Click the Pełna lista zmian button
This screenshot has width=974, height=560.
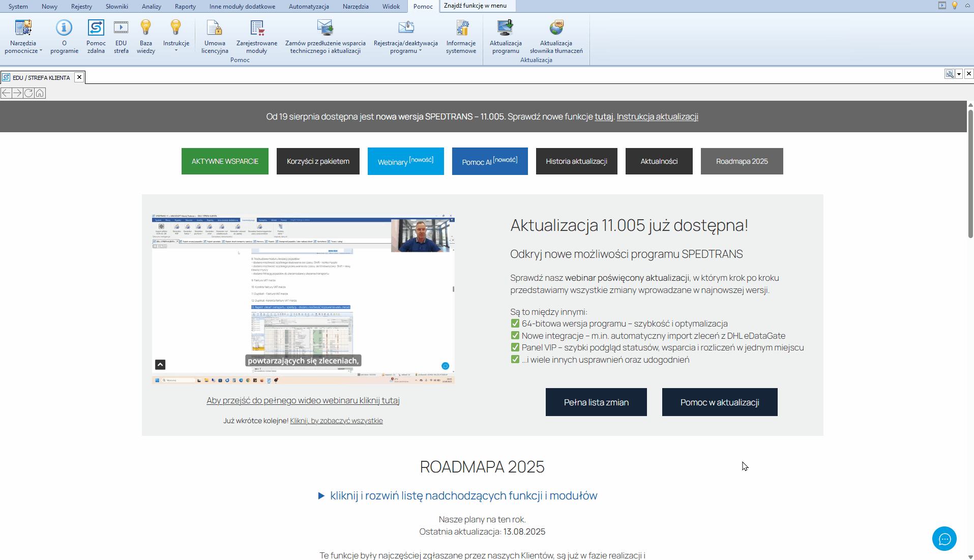[x=596, y=402]
